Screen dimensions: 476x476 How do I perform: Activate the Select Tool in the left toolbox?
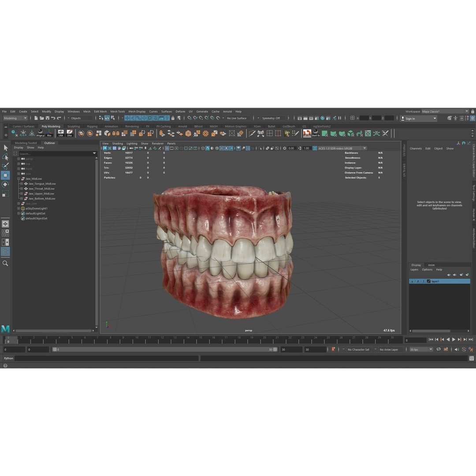(6, 147)
